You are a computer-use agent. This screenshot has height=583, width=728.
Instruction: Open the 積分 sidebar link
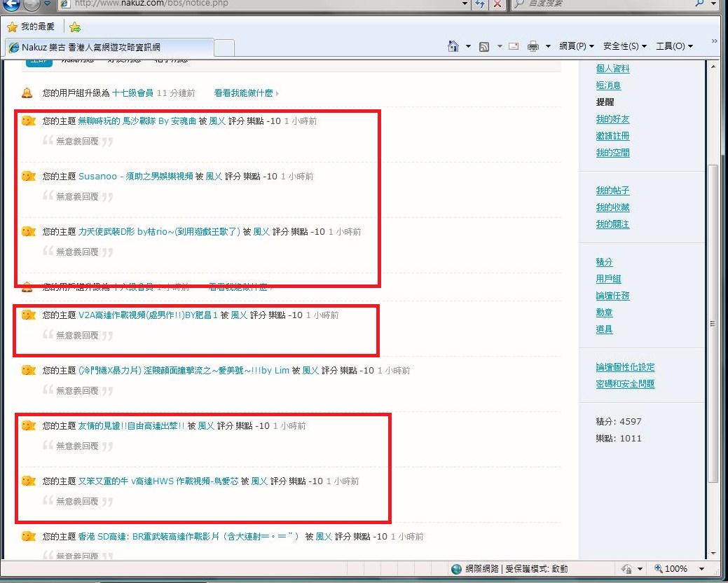tap(604, 262)
